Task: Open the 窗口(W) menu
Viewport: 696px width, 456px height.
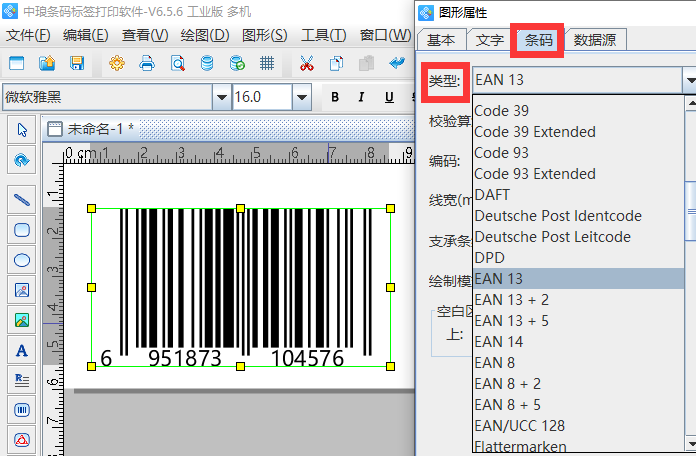Action: point(385,35)
